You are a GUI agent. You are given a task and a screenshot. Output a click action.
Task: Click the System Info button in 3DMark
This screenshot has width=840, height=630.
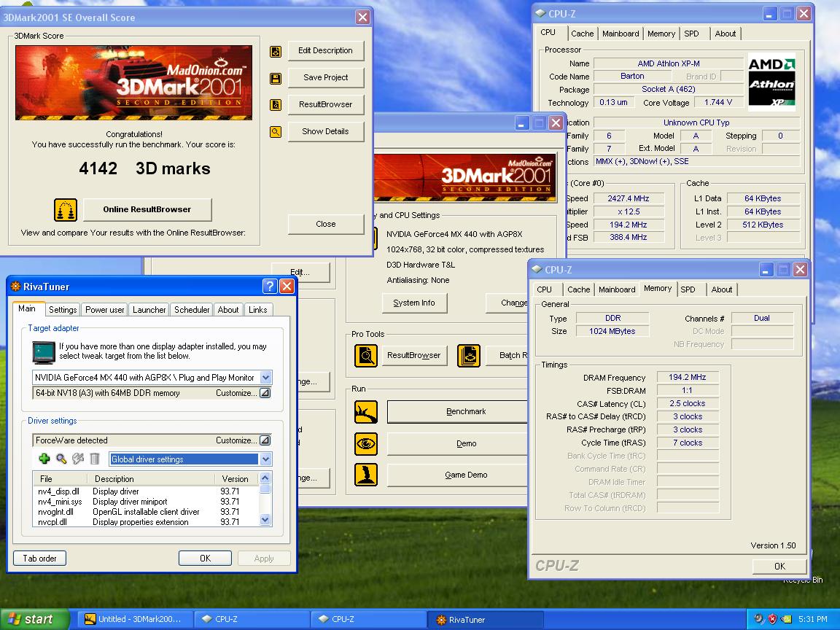pyautogui.click(x=414, y=303)
